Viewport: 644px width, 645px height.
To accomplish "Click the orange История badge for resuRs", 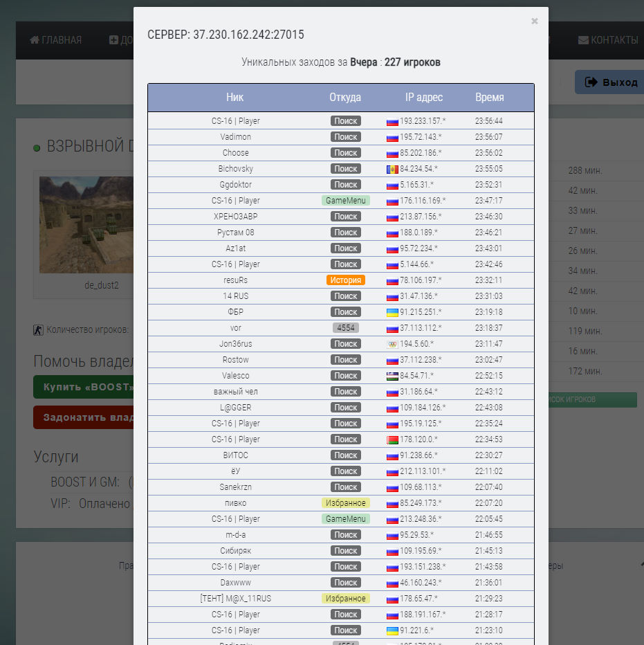I will tap(345, 280).
